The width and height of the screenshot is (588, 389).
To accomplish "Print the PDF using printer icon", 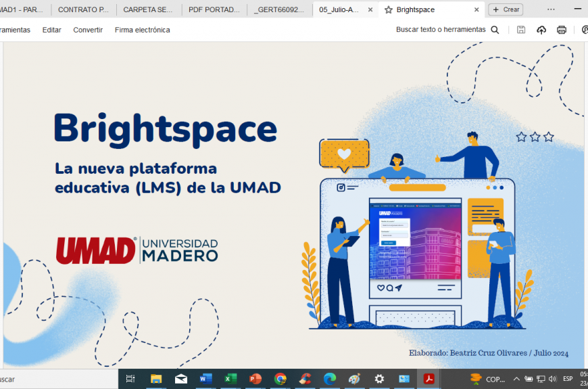I will 561,30.
